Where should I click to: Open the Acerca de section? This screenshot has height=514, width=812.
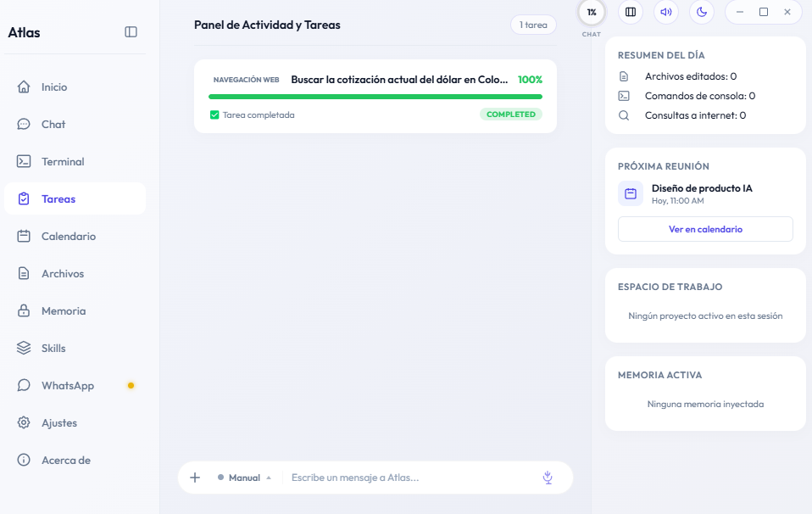tap(75, 460)
